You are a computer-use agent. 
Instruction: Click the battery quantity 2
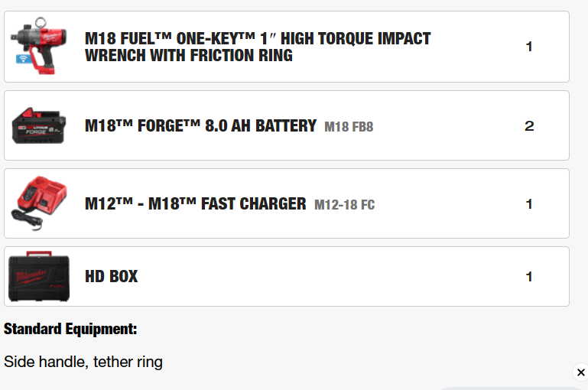(529, 126)
